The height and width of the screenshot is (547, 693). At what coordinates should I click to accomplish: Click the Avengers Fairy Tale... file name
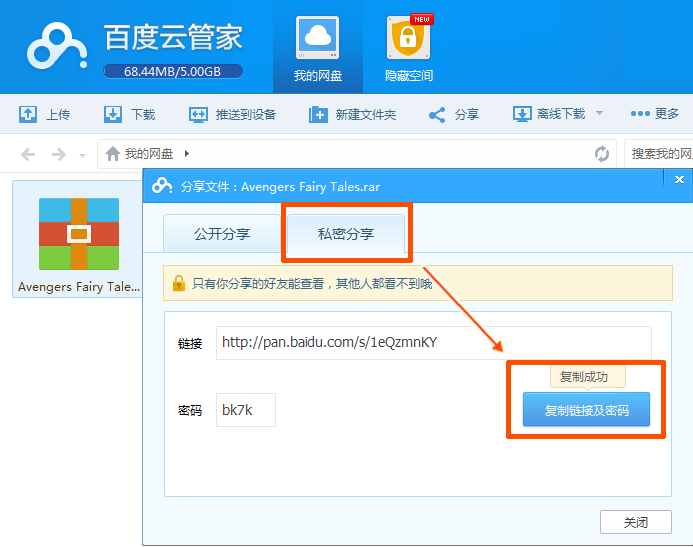click(79, 287)
